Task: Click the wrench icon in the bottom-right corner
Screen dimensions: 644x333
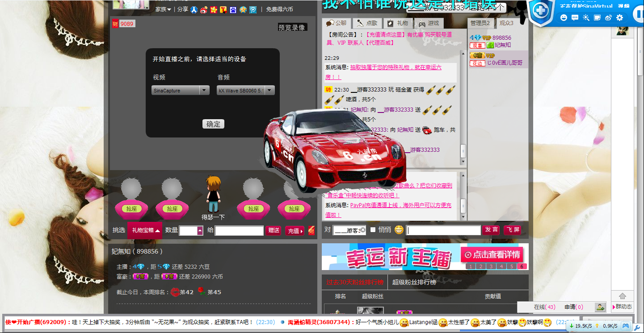Action: 637,328
